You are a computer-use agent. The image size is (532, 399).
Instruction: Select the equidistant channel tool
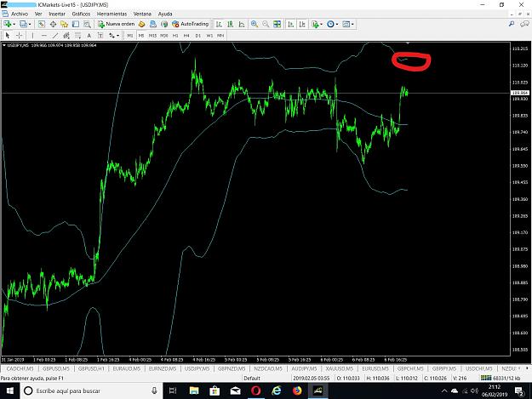(x=66, y=35)
